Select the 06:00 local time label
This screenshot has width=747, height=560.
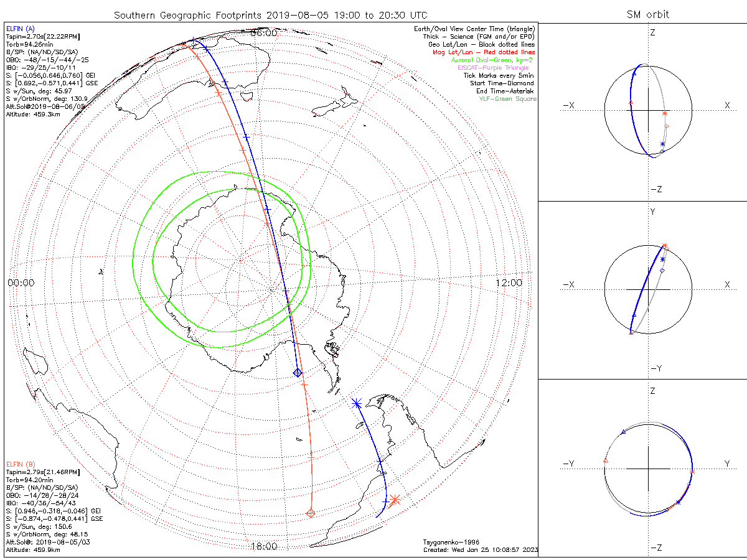(x=263, y=33)
